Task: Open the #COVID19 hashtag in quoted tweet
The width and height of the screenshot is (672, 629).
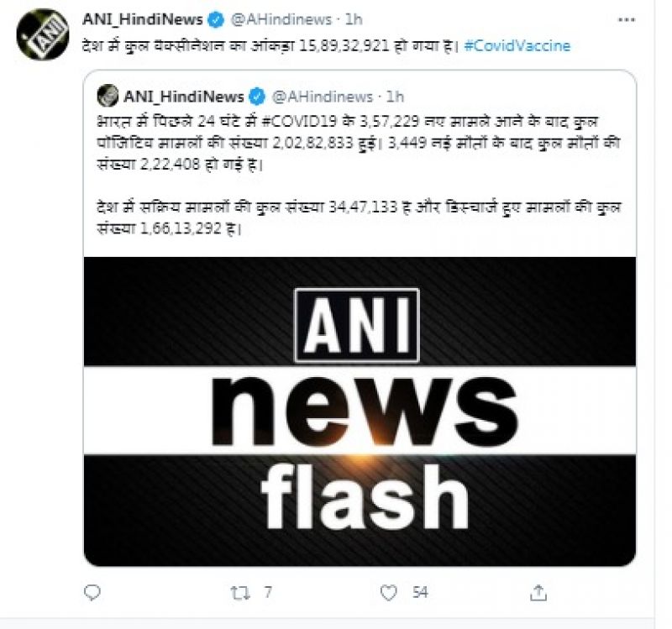Action: click(300, 122)
